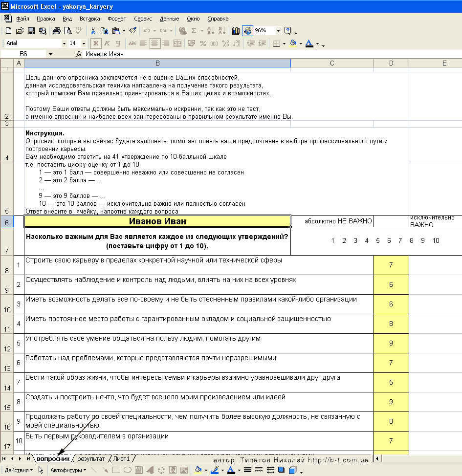Switch to the результат sheet tab
462x476 pixels.
pos(91,459)
